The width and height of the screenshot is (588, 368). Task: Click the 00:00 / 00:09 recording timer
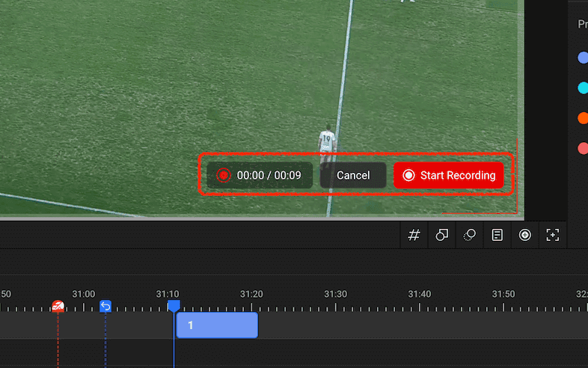click(260, 175)
